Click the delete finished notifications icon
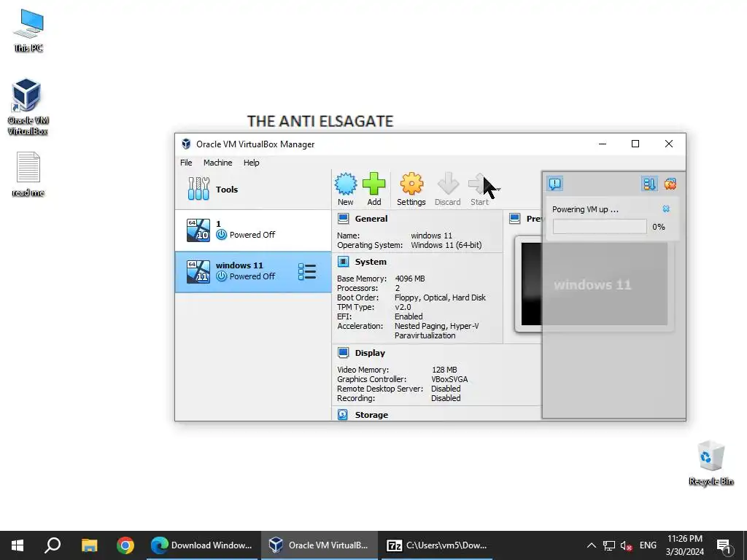Viewport: 747px width, 560px height. coord(670,184)
